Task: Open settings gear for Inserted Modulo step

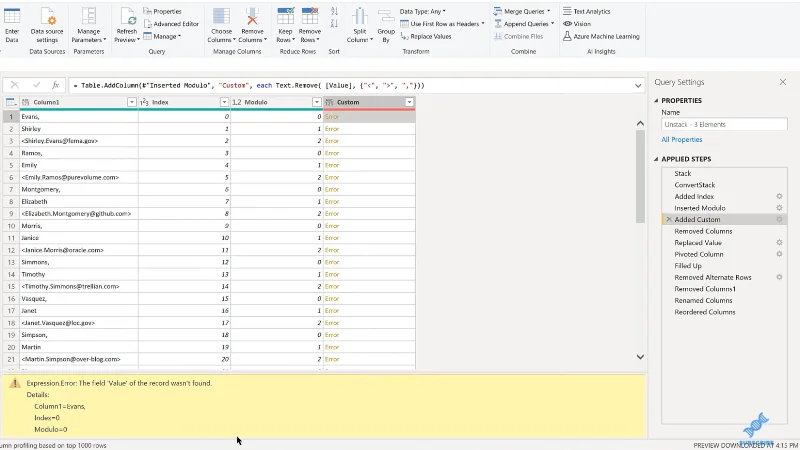Action: click(779, 208)
